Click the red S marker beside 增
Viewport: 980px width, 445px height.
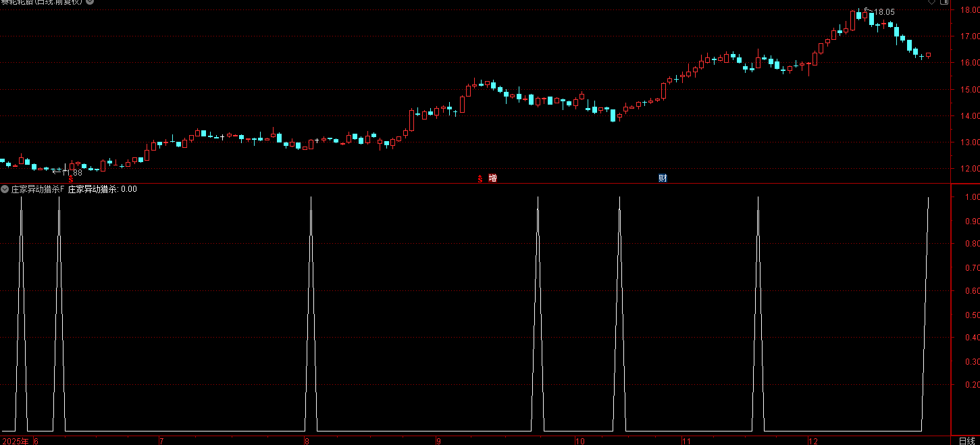pyautogui.click(x=480, y=179)
